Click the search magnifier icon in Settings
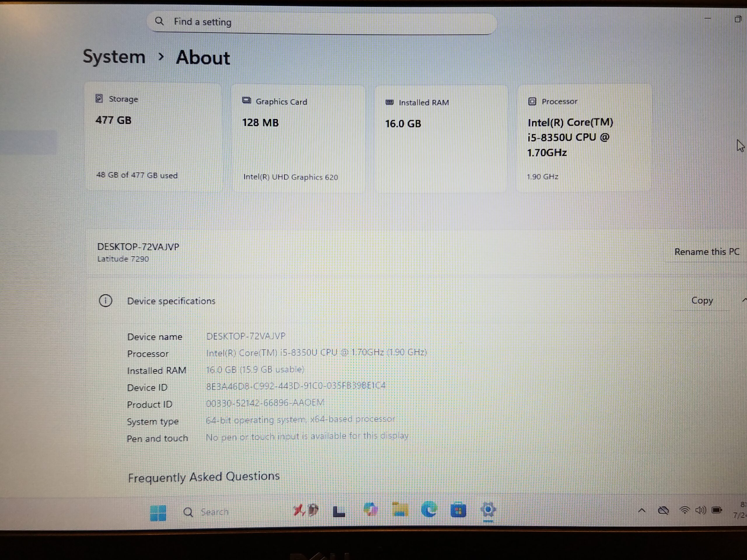Image resolution: width=747 pixels, height=560 pixels. pos(159,21)
